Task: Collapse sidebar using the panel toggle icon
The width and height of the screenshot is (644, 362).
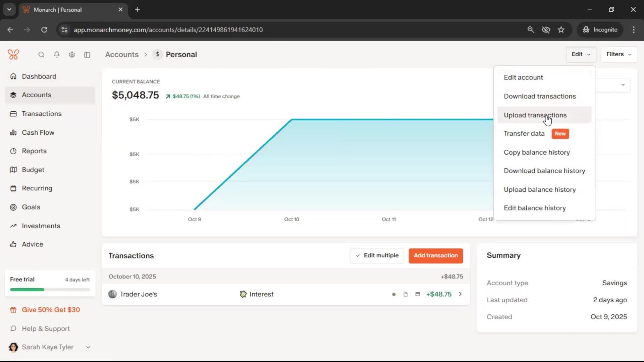Action: point(87,55)
